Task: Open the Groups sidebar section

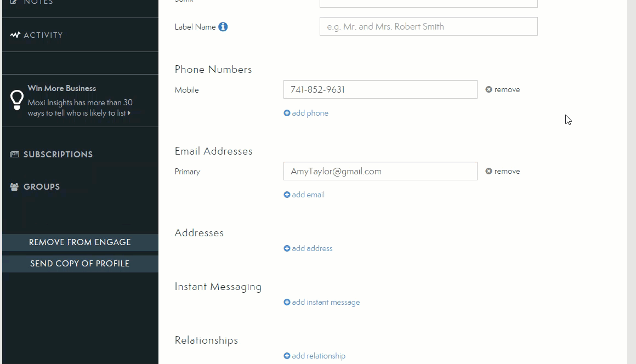Action: click(x=42, y=187)
